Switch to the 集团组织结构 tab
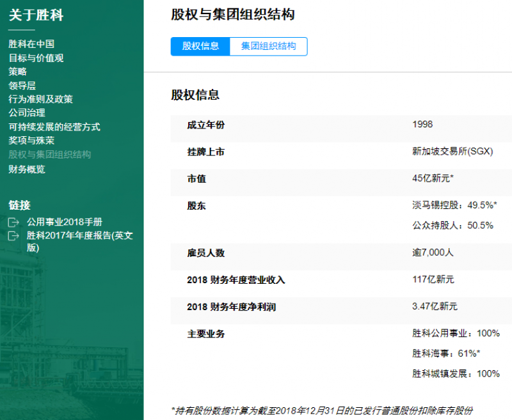The image size is (512, 420). pyautogui.click(x=269, y=46)
